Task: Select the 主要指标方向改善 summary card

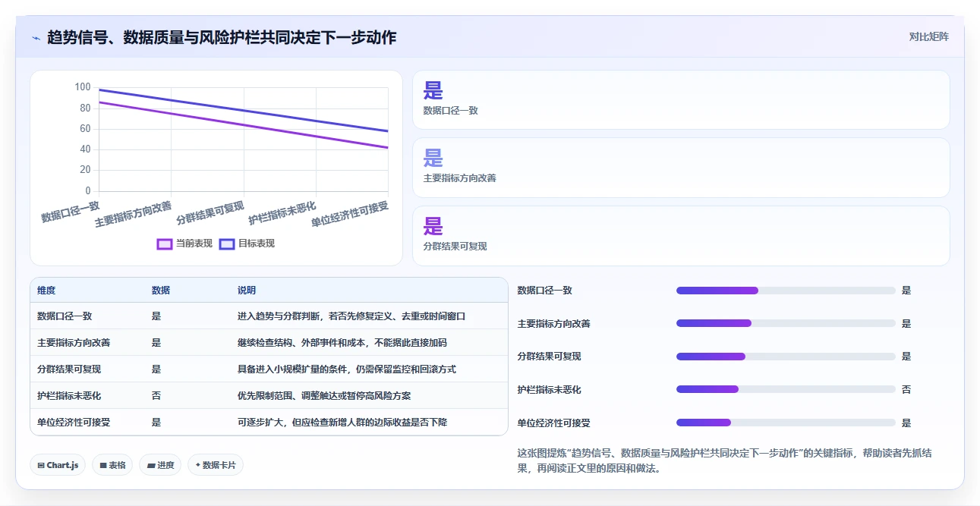Action: 681,168
